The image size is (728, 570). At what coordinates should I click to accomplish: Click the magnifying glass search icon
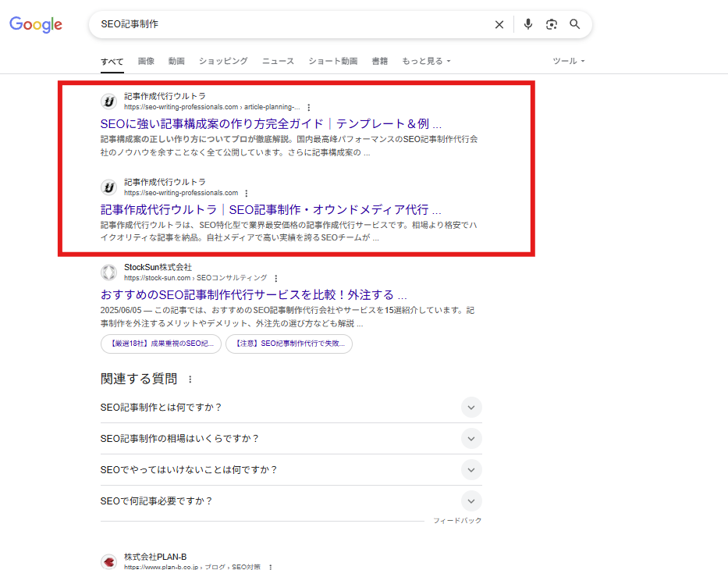click(575, 24)
